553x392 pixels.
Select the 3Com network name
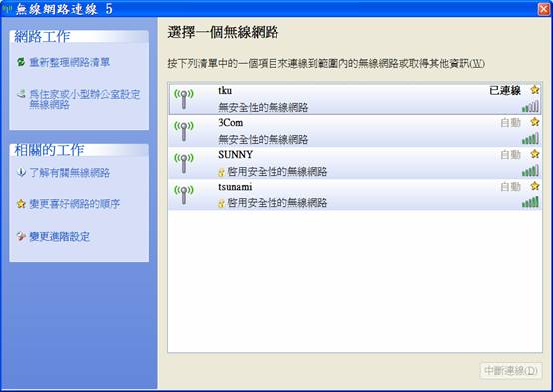pos(231,123)
